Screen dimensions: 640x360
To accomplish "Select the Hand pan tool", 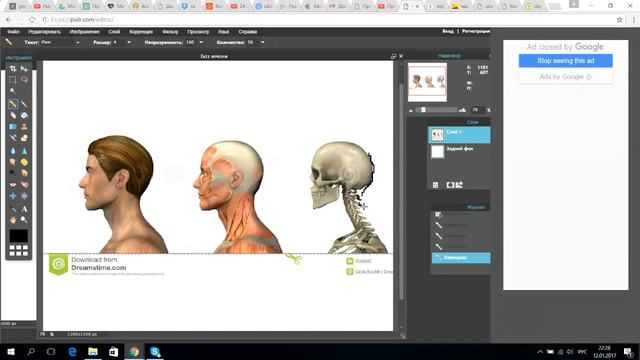I will coord(13,220).
